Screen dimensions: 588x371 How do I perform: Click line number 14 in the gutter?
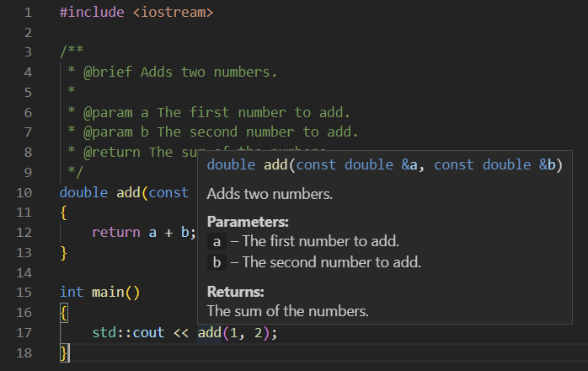24,272
